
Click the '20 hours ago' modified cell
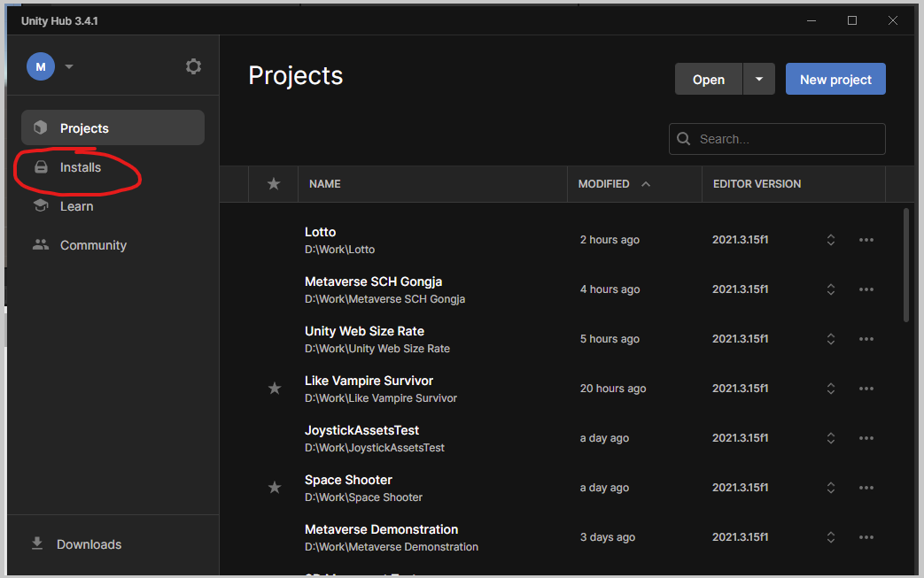click(x=613, y=389)
